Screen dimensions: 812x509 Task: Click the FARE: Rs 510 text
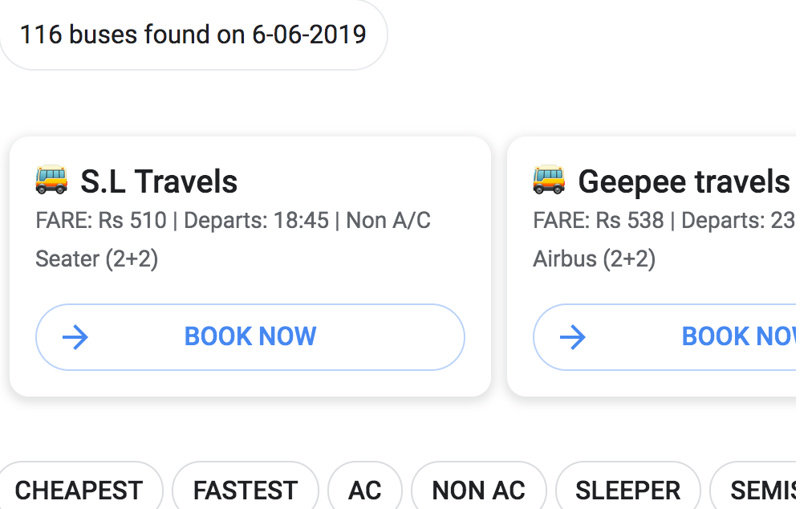pyautogui.click(x=101, y=220)
